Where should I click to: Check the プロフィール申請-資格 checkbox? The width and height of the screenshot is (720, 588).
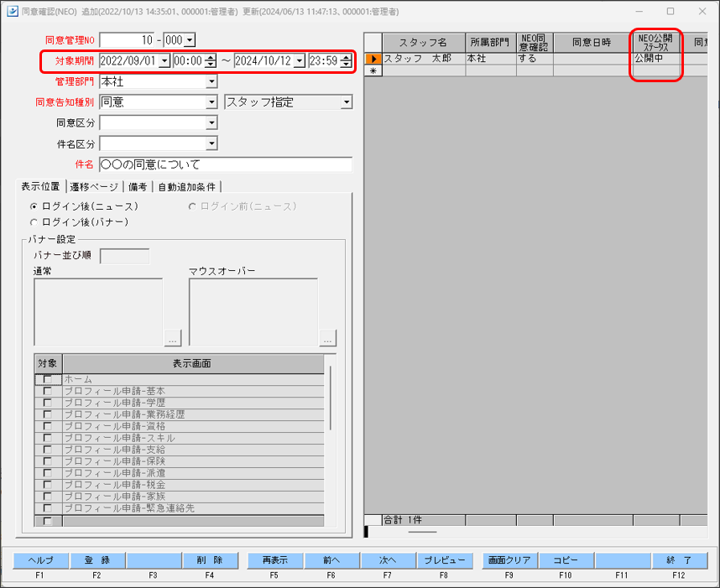(47, 426)
